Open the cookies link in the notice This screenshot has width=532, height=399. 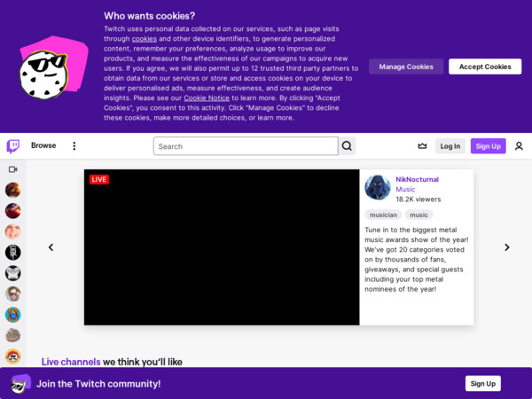[145, 39]
